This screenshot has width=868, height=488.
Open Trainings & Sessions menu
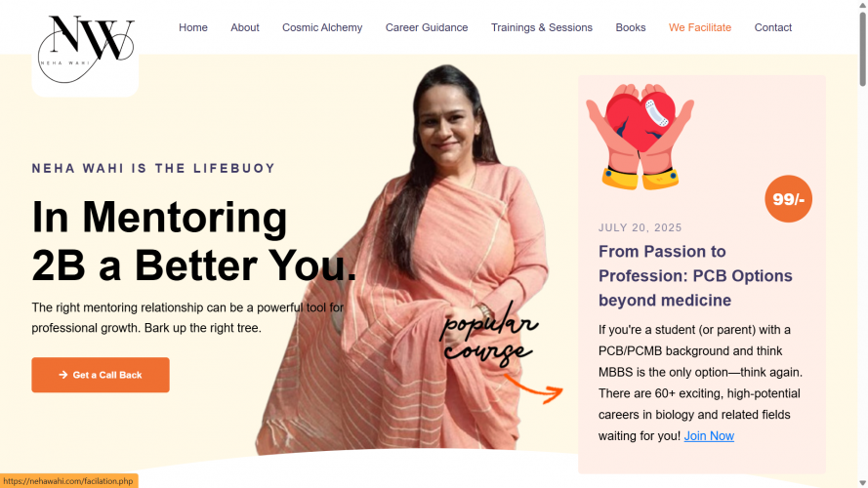[x=541, y=27]
